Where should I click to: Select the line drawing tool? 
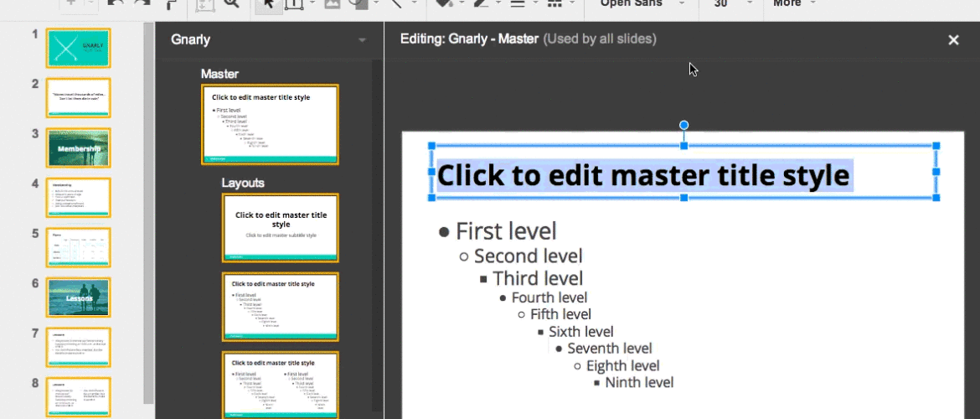tap(397, 4)
